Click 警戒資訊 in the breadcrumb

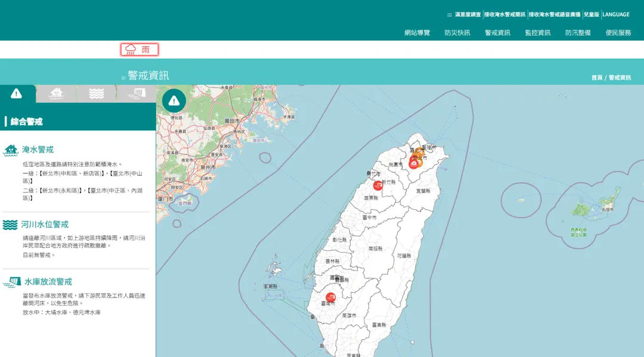pyautogui.click(x=620, y=77)
